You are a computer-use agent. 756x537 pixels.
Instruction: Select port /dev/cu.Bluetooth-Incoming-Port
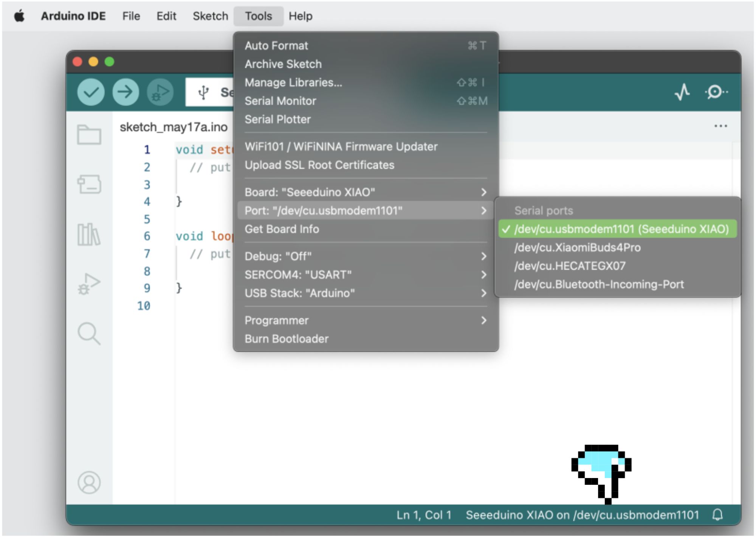point(617,284)
